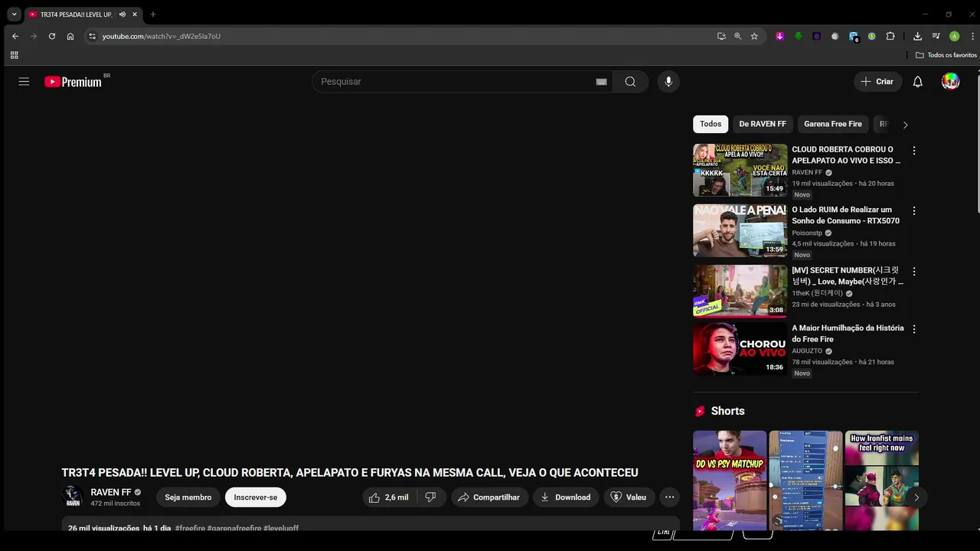Open CHOROU AO VIVO video thumbnail
The image size is (980, 551).
[x=740, y=349]
